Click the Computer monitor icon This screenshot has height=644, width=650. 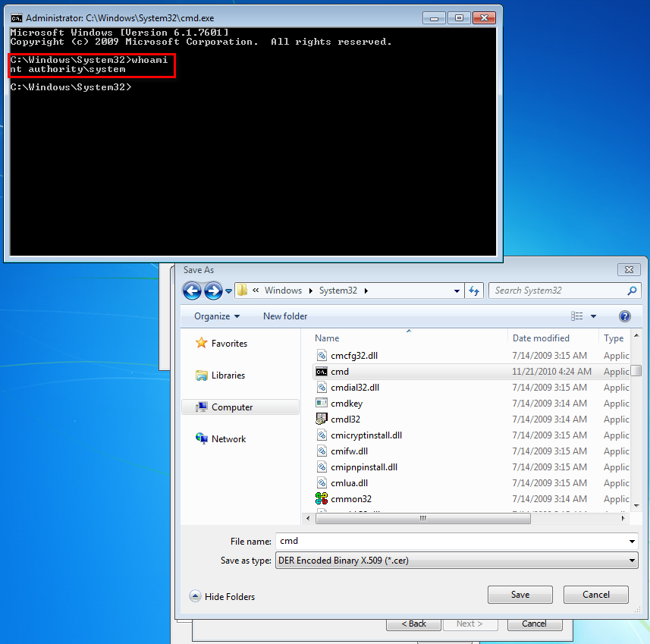(202, 407)
